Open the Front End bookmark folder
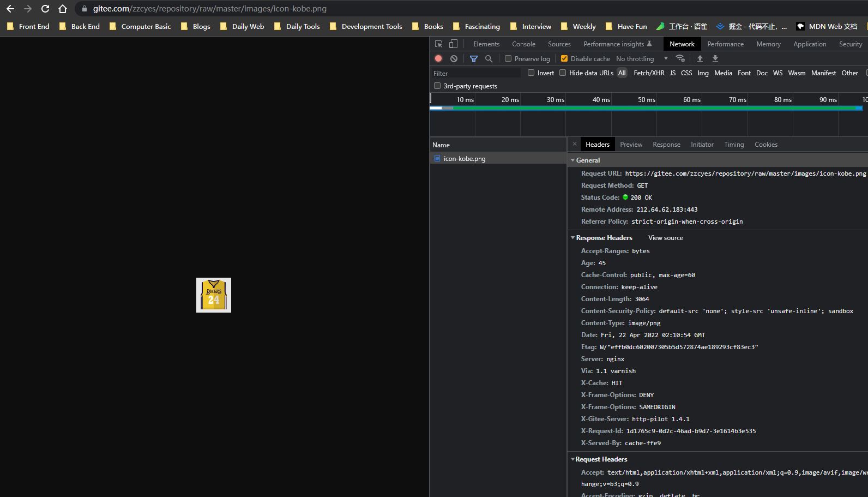Screen dimensions: 868x497 pos(28,26)
